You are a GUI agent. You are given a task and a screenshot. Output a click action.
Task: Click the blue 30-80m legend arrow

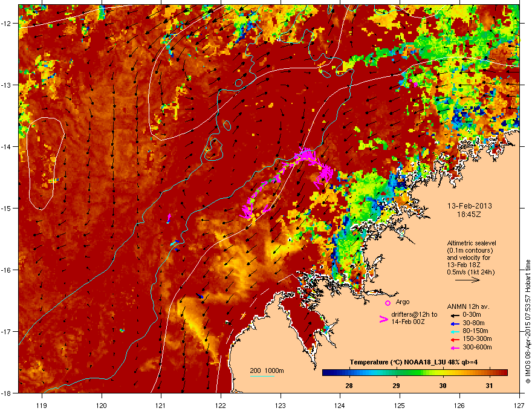point(455,323)
